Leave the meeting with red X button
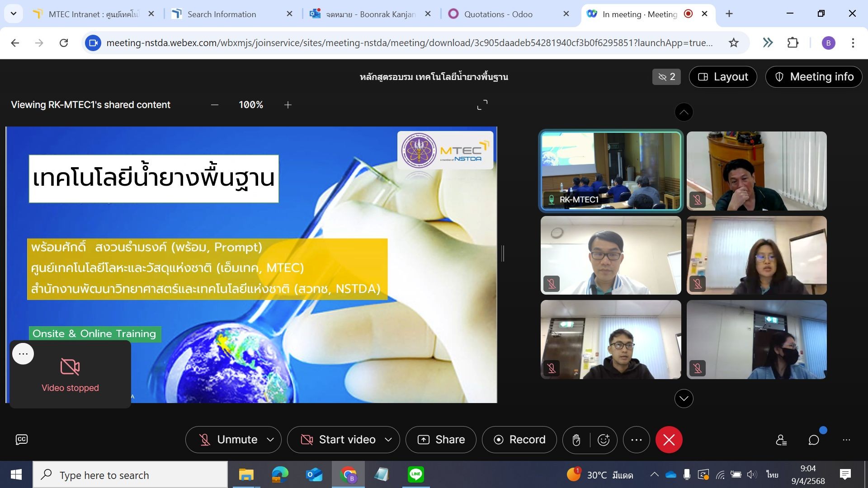868x488 pixels. pos(669,440)
